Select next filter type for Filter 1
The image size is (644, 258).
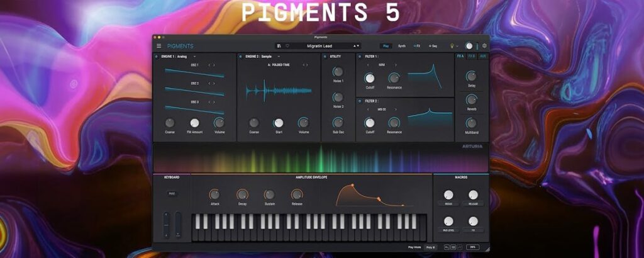396,65
